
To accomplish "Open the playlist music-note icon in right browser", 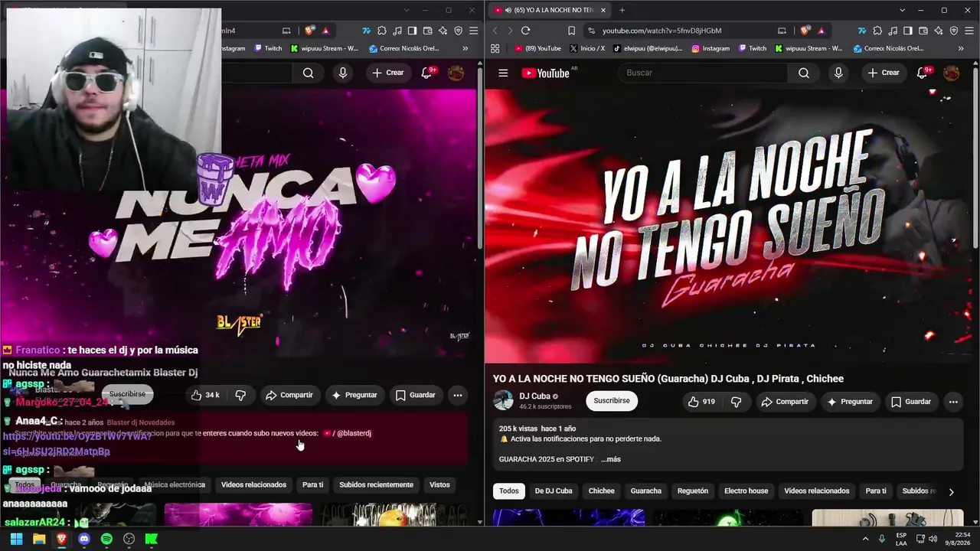I will [893, 31].
